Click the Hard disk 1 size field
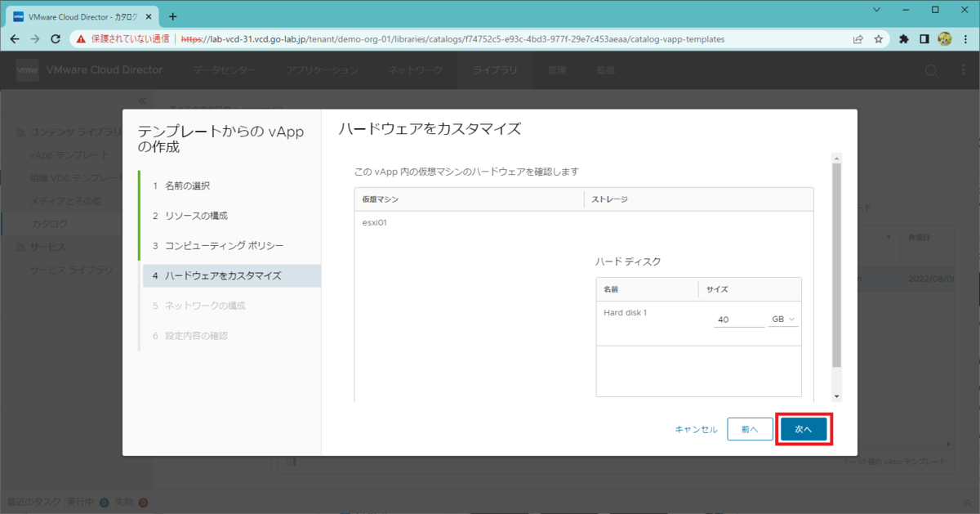The height and width of the screenshot is (514, 980). [739, 320]
